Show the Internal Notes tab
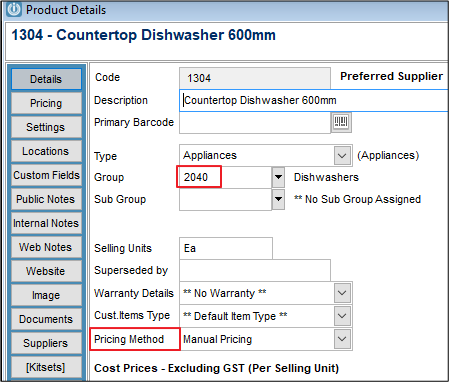Screen dimensions: 449x382 (46, 223)
